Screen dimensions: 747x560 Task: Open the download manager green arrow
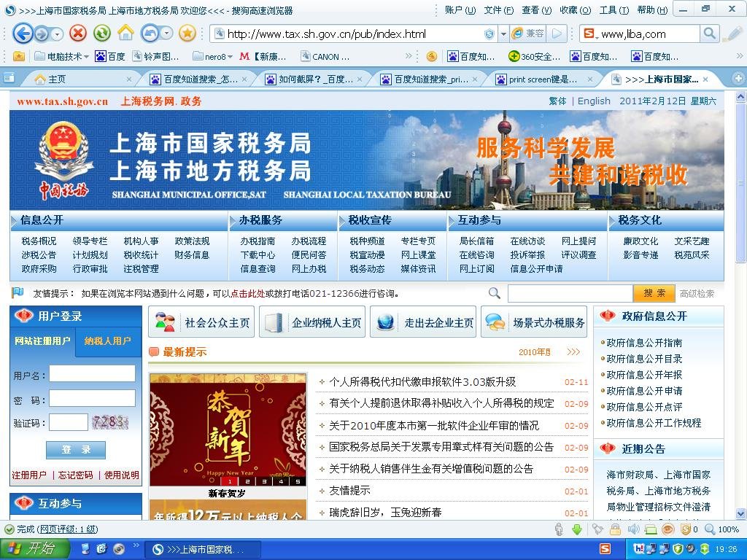point(576,528)
